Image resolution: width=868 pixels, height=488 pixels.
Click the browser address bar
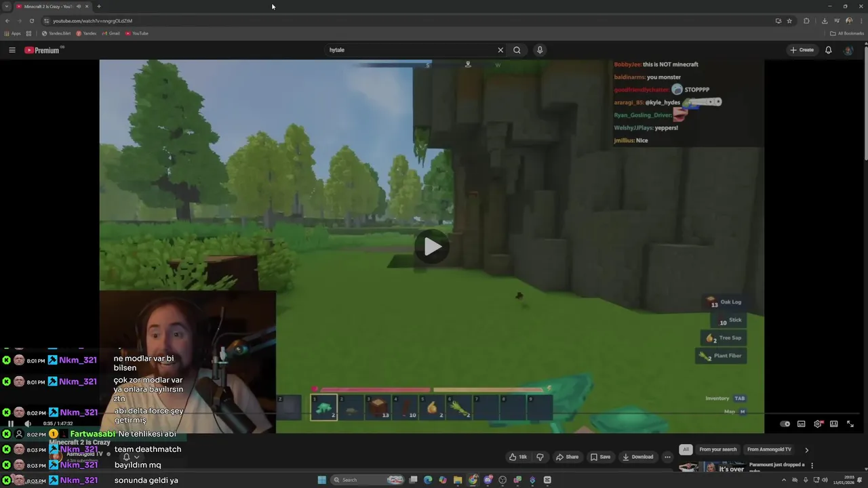[x=407, y=21]
